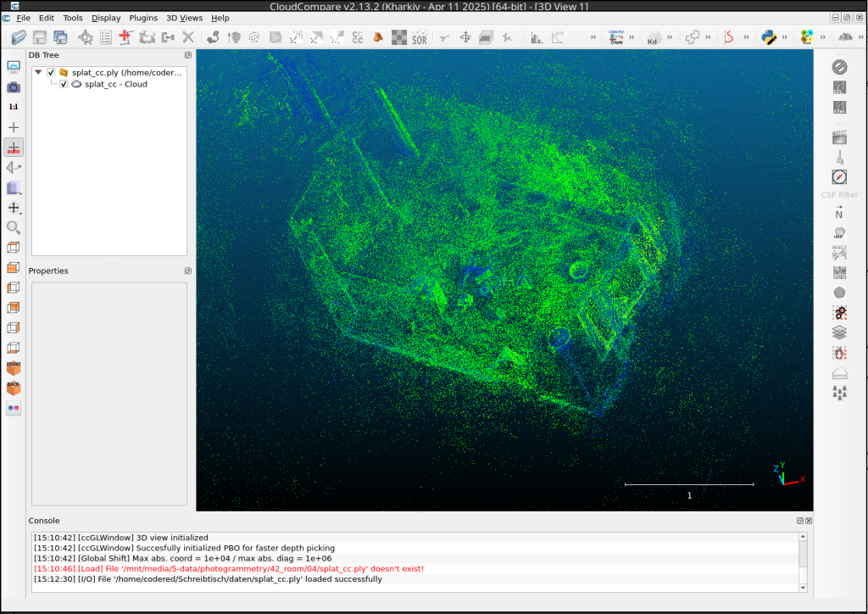Uncheck the splat_cc.ply file checkbox

click(52, 73)
